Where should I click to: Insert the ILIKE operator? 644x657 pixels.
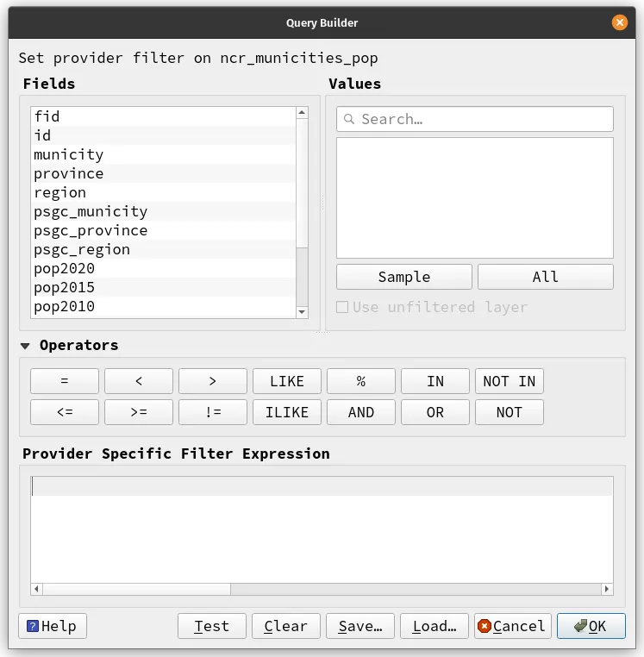[287, 412]
